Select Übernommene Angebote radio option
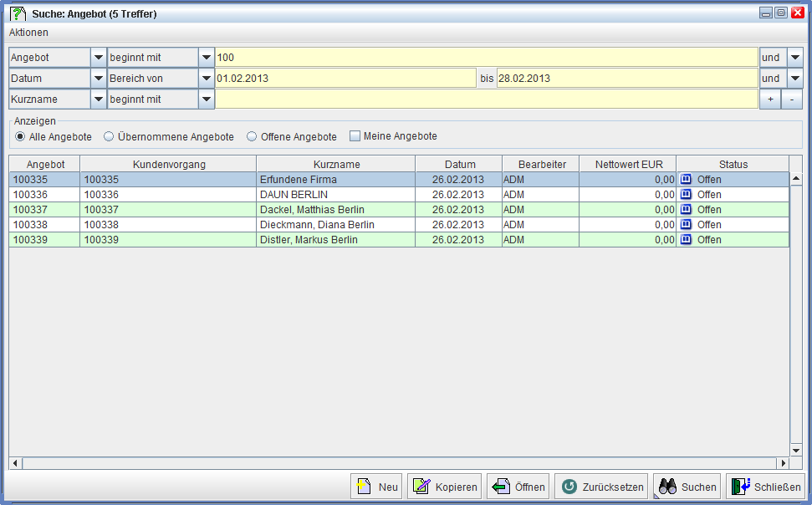812x505 pixels. [x=109, y=136]
